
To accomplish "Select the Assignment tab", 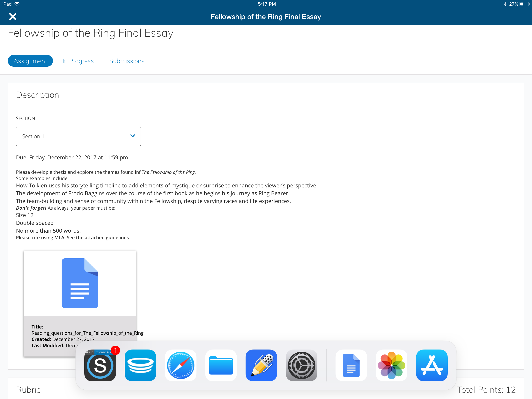I will pos(30,61).
